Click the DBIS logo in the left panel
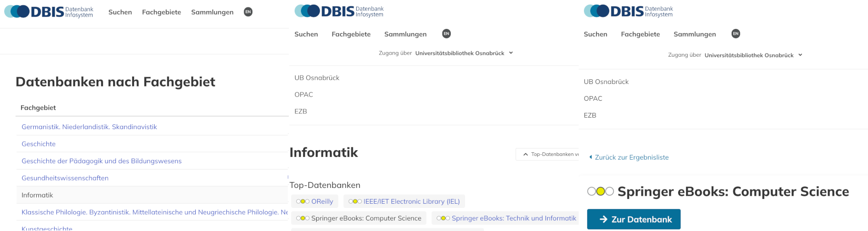 [48, 12]
